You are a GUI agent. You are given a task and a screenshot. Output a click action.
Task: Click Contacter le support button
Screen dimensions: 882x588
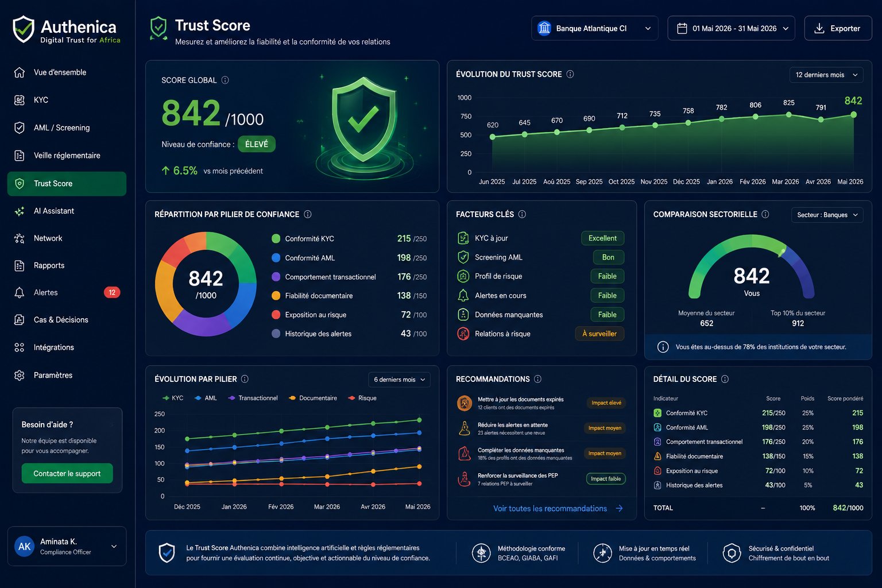pyautogui.click(x=67, y=474)
